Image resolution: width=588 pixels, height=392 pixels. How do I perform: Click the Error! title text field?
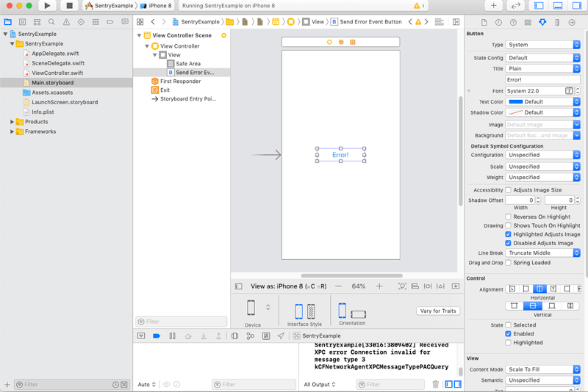coord(542,80)
